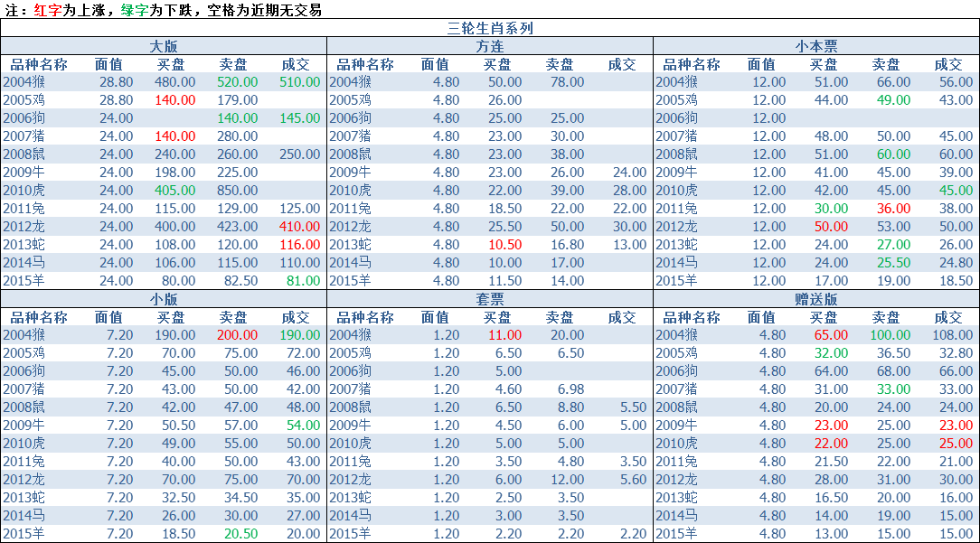Click green 49.00 sell price in 小本票
The height and width of the screenshot is (543, 980).
pyautogui.click(x=894, y=100)
